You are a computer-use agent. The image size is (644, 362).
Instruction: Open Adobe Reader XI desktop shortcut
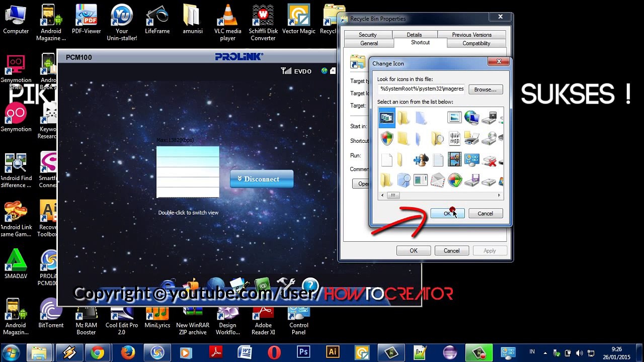(x=263, y=320)
